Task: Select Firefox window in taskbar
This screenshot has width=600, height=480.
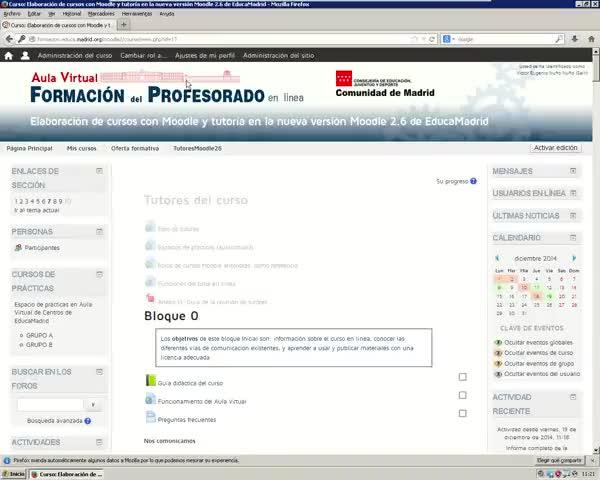Action: point(67,474)
